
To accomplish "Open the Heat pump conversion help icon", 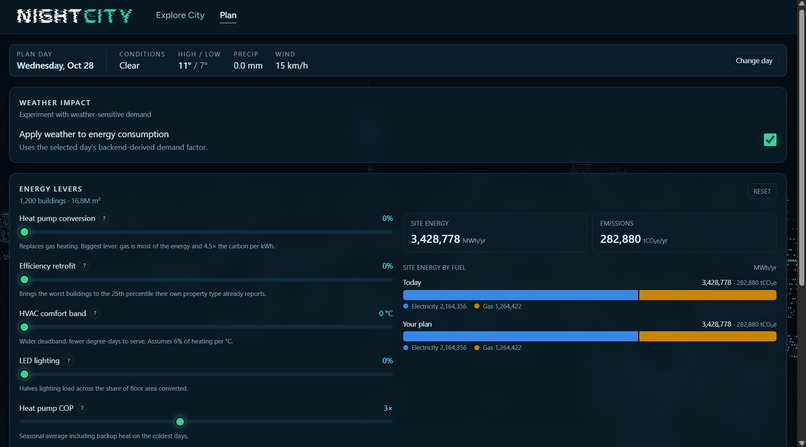I will [x=104, y=218].
